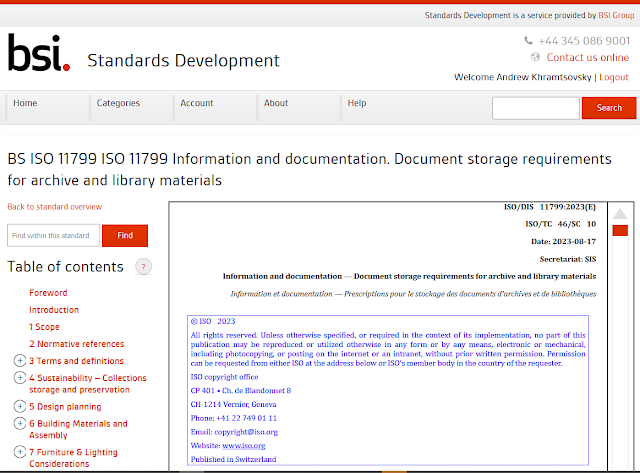The image size is (640, 473).
Task: Click the Logout link
Action: [614, 77]
